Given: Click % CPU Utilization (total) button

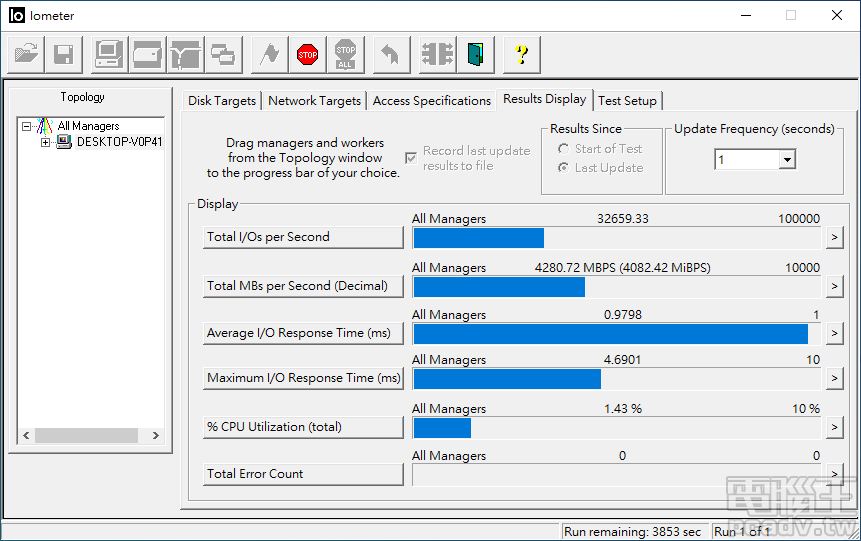Looking at the screenshot, I should pyautogui.click(x=303, y=427).
